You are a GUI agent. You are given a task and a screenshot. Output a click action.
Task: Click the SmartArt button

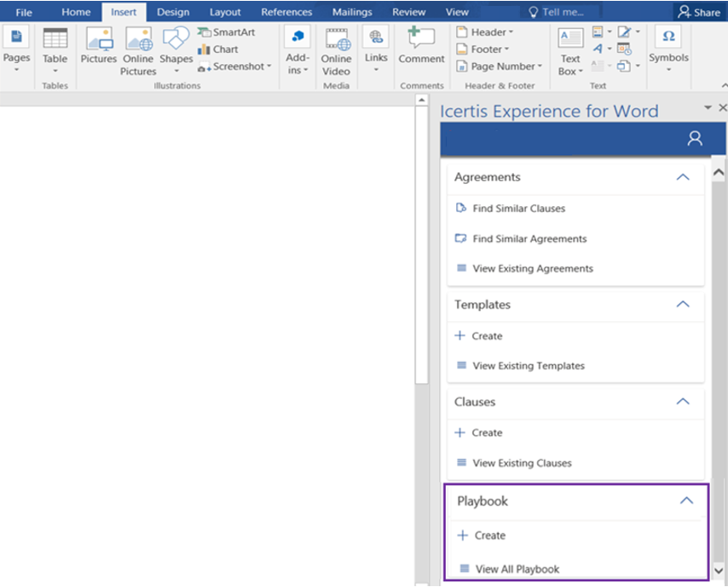[x=226, y=32]
